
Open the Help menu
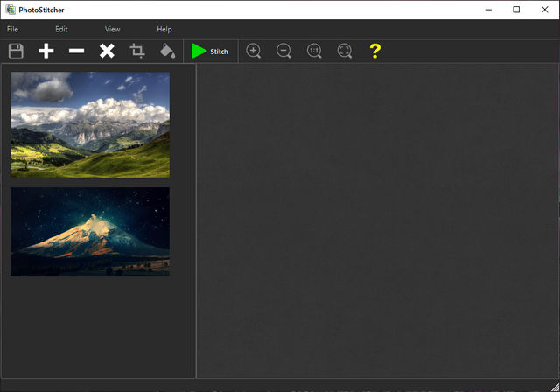pyautogui.click(x=164, y=30)
